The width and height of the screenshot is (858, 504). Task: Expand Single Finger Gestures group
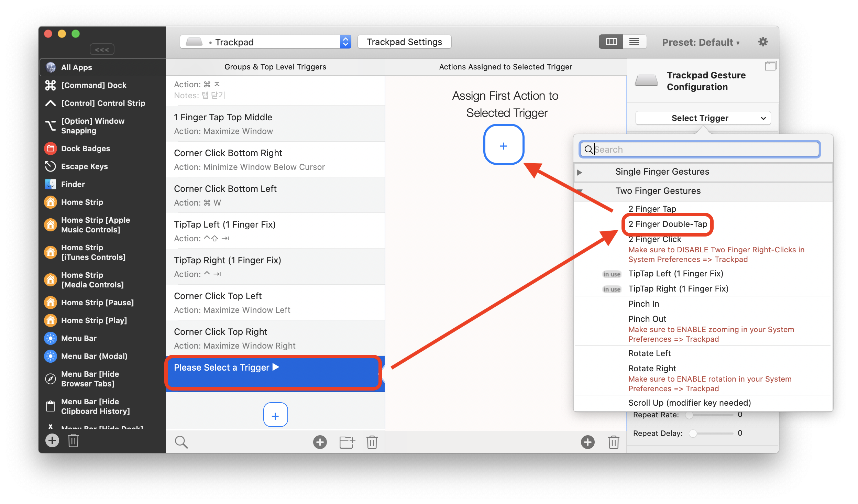tap(580, 172)
